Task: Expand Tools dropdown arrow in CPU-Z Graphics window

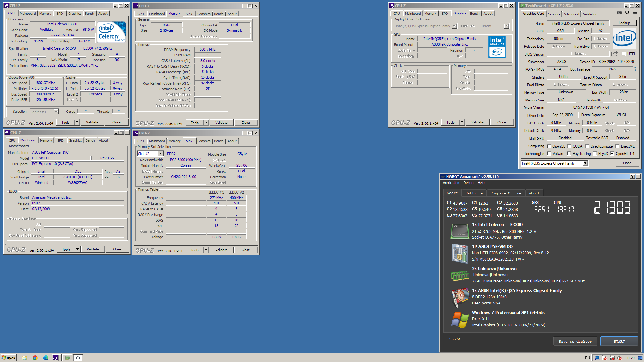Action: click(x=462, y=122)
